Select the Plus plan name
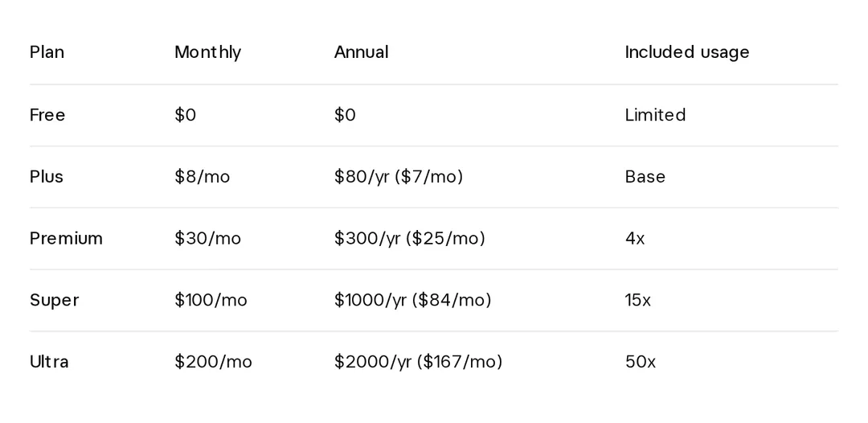The image size is (868, 423). click(x=47, y=177)
